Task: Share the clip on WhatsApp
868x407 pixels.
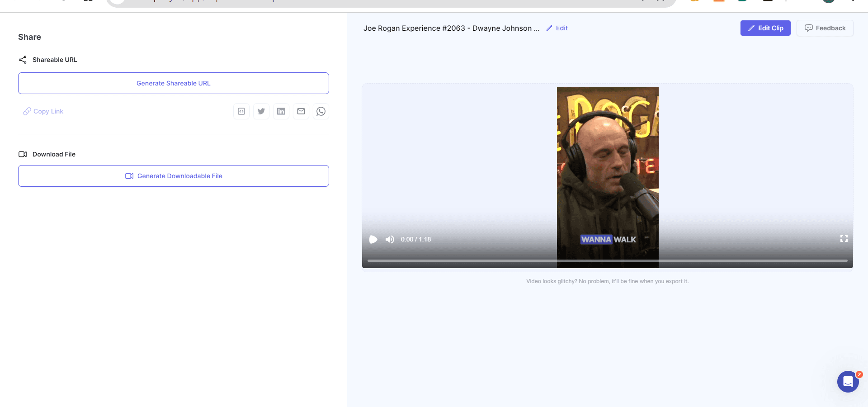Action: pos(321,111)
